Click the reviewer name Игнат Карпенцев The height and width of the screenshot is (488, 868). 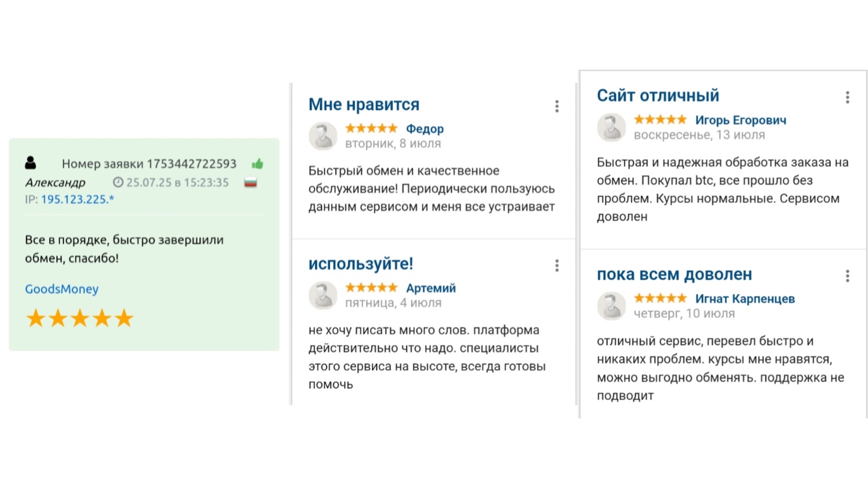click(745, 299)
